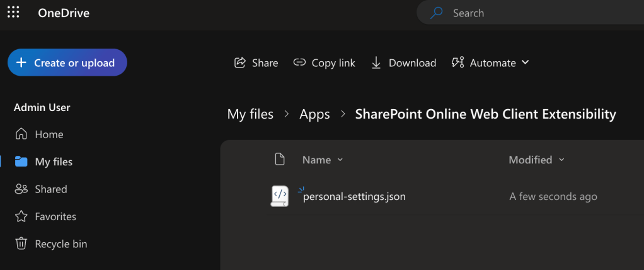This screenshot has width=644, height=270.
Task: Click the Copy link chain icon
Action: [299, 62]
